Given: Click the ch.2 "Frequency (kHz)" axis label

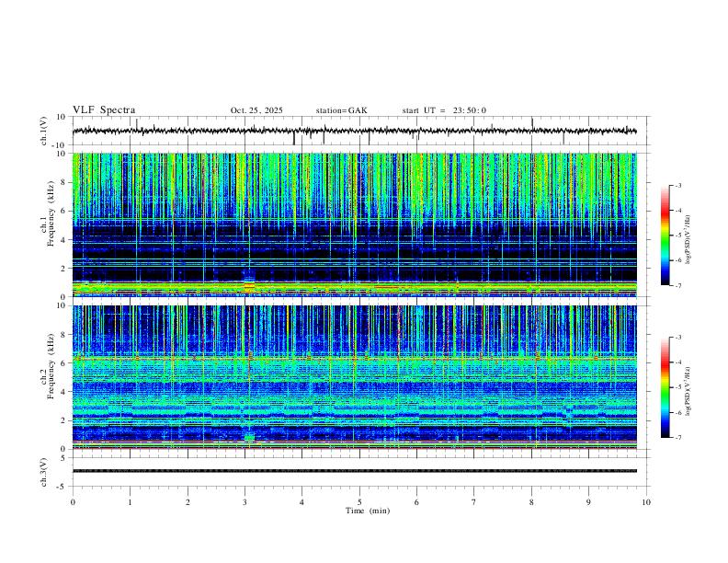Looking at the screenshot, I should tap(51, 366).
